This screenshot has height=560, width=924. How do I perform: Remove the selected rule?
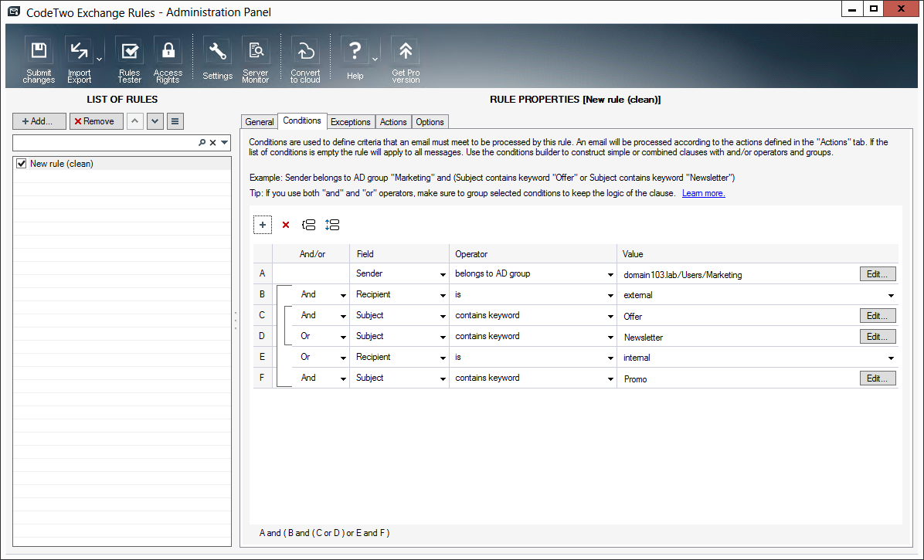(96, 121)
